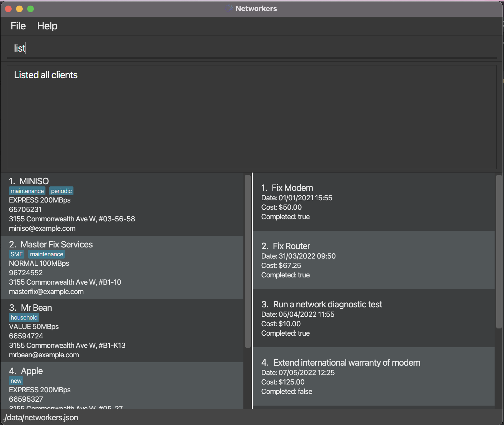Click address ending '#B1-K13'
The width and height of the screenshot is (504, 425).
tap(67, 345)
